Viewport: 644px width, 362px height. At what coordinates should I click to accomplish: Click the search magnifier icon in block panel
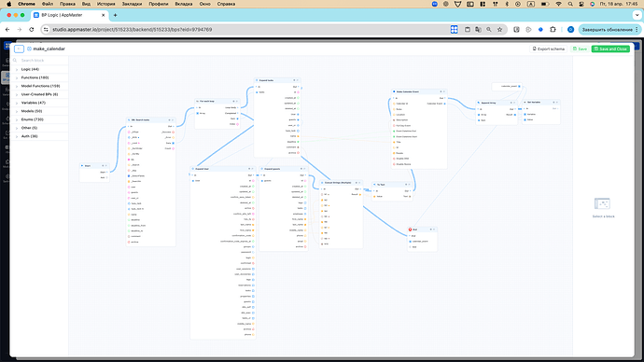coord(15,61)
